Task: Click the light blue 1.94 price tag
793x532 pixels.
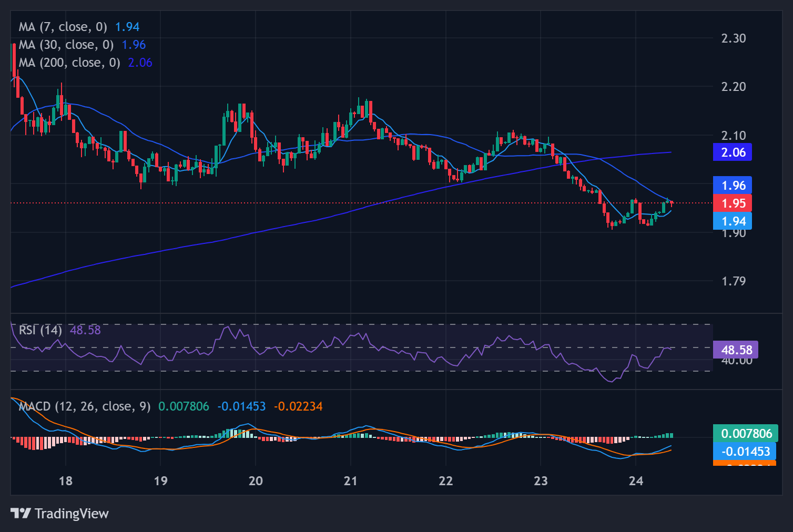Action: coord(733,221)
